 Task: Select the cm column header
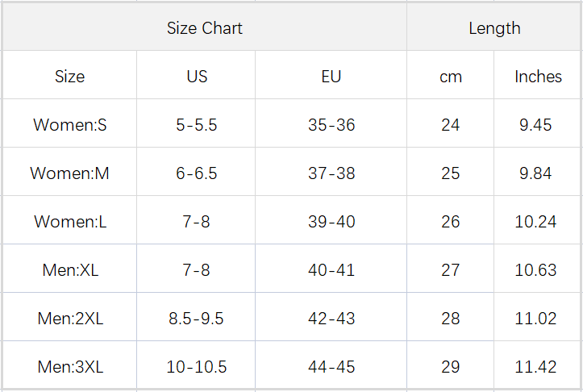coord(451,77)
